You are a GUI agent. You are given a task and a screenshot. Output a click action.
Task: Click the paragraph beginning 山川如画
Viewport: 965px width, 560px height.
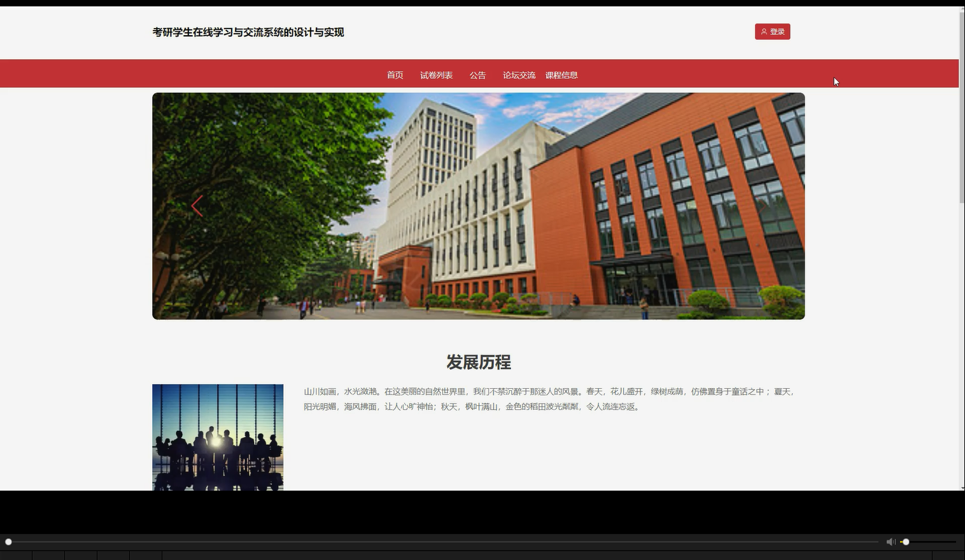point(549,399)
